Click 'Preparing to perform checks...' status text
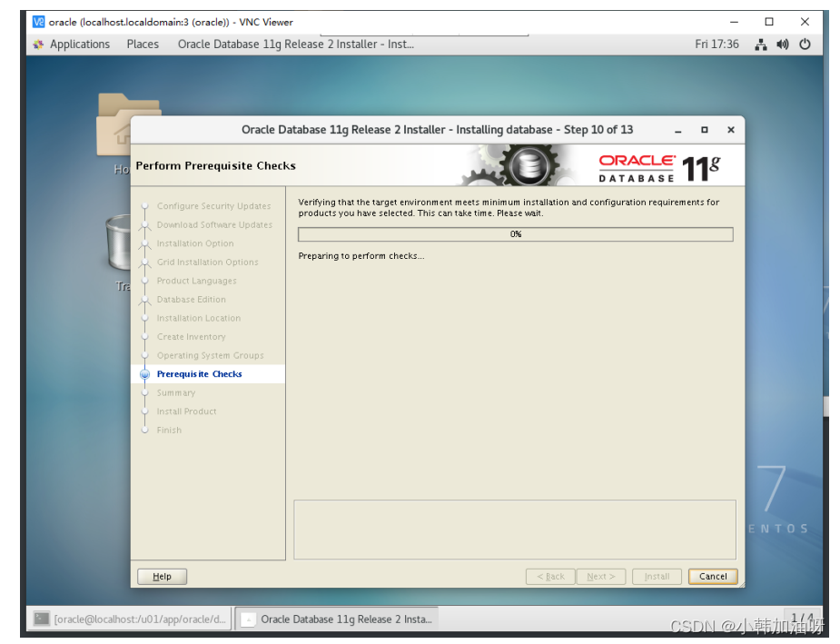Screen dimensions: 840x644 click(x=361, y=256)
